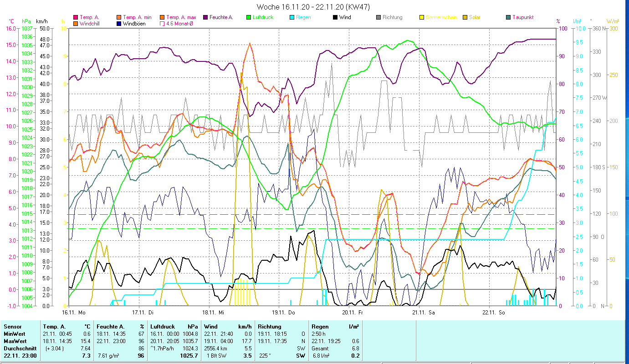
Task: Click the W/m² axis unit label
Action: pos(613,21)
